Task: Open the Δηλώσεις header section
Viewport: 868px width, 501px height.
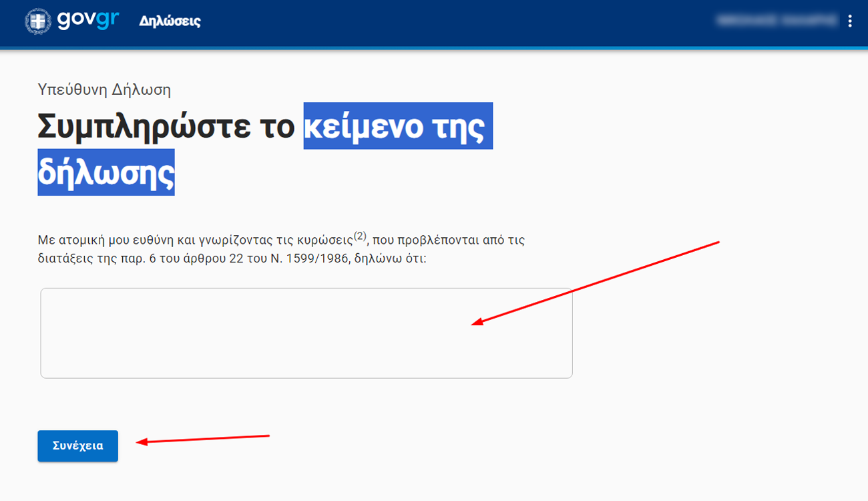Action: (170, 21)
